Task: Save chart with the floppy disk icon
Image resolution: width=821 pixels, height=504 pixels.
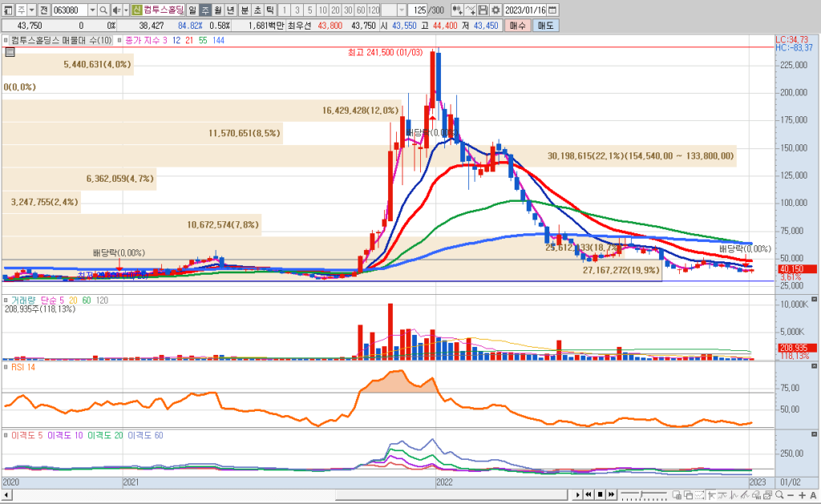Action: [483, 10]
